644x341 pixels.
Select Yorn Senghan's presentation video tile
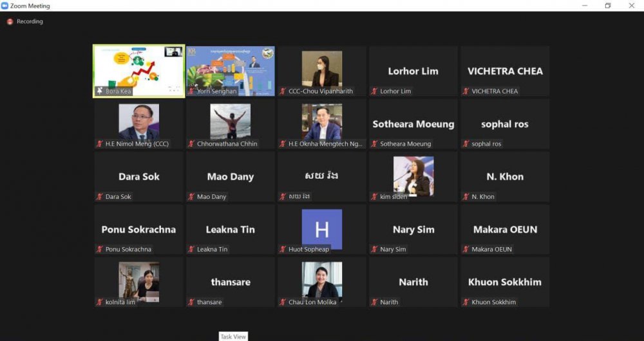pyautogui.click(x=231, y=68)
